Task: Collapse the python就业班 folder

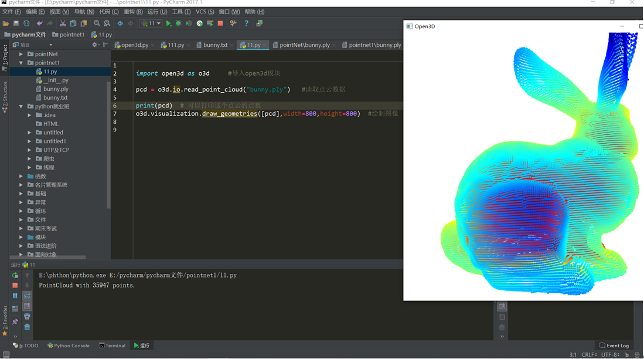Action: tap(21, 106)
